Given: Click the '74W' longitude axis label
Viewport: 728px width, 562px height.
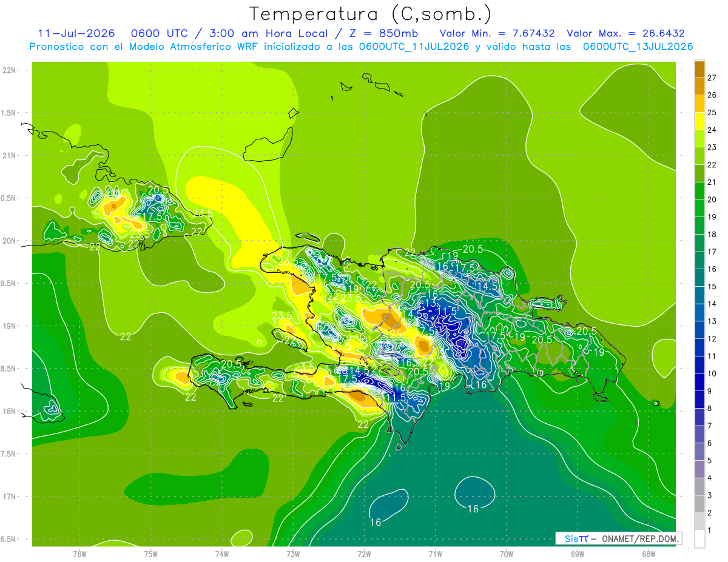Looking at the screenshot, I should pos(222,554).
